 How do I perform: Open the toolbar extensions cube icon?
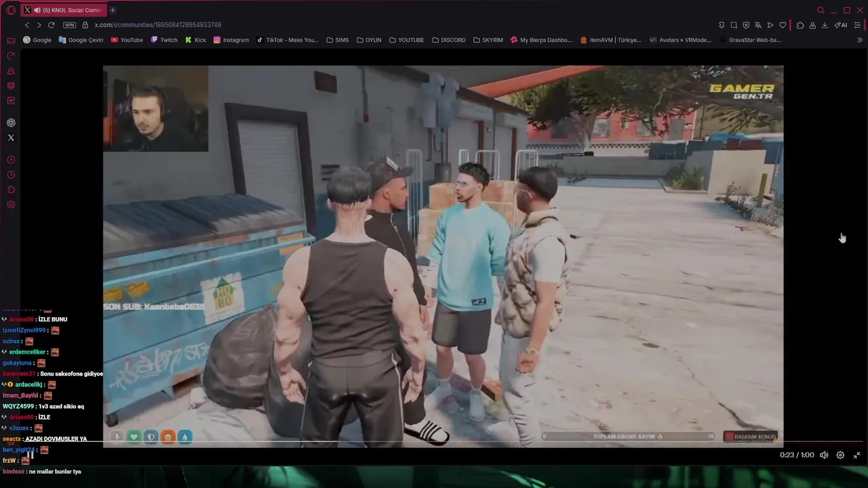pos(800,25)
